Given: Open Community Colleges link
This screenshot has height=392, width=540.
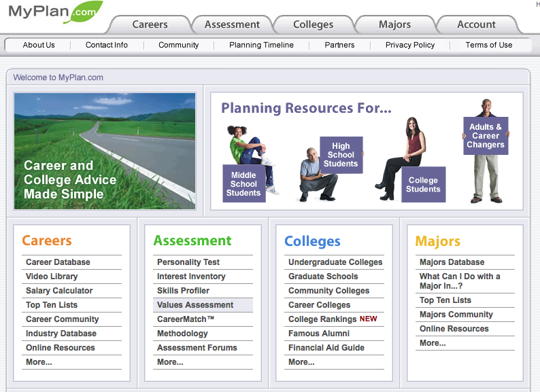Looking at the screenshot, I should pyautogui.click(x=329, y=291).
